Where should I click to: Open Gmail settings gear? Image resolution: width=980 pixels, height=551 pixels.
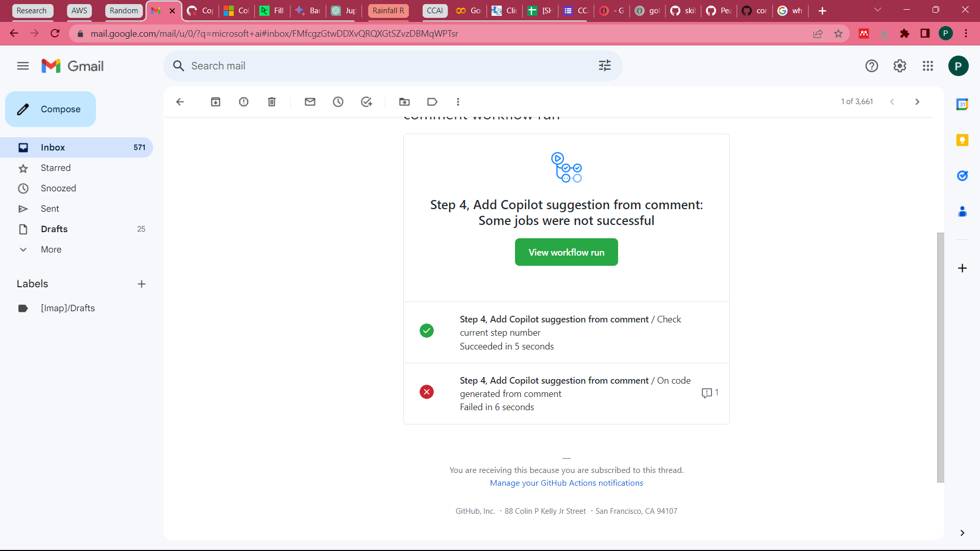click(900, 66)
